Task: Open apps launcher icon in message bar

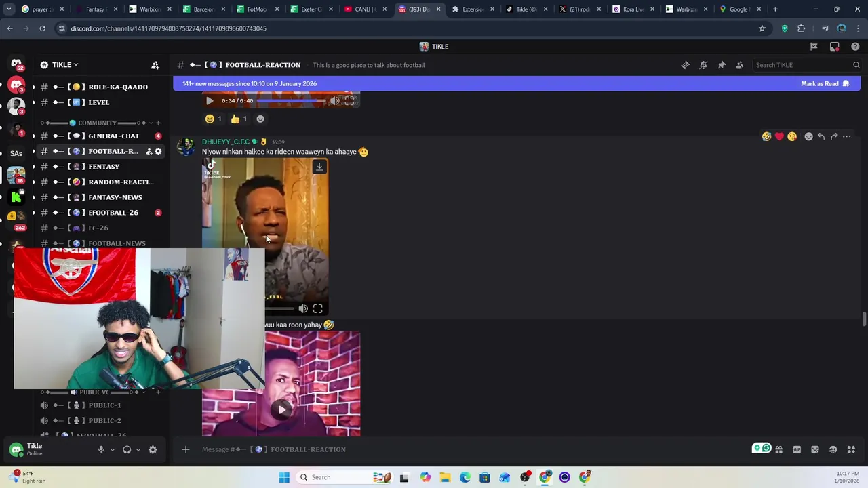Action: pos(851,449)
